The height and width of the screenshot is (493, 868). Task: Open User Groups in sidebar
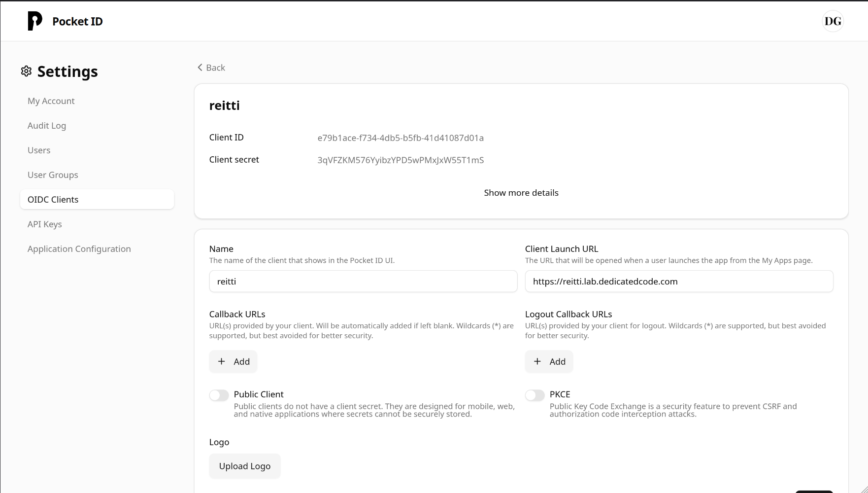[53, 175]
